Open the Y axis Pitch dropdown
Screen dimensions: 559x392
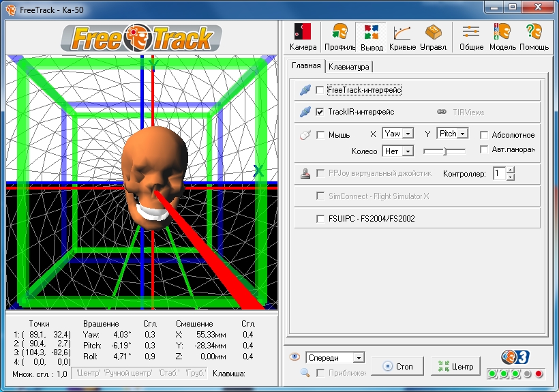coord(453,134)
